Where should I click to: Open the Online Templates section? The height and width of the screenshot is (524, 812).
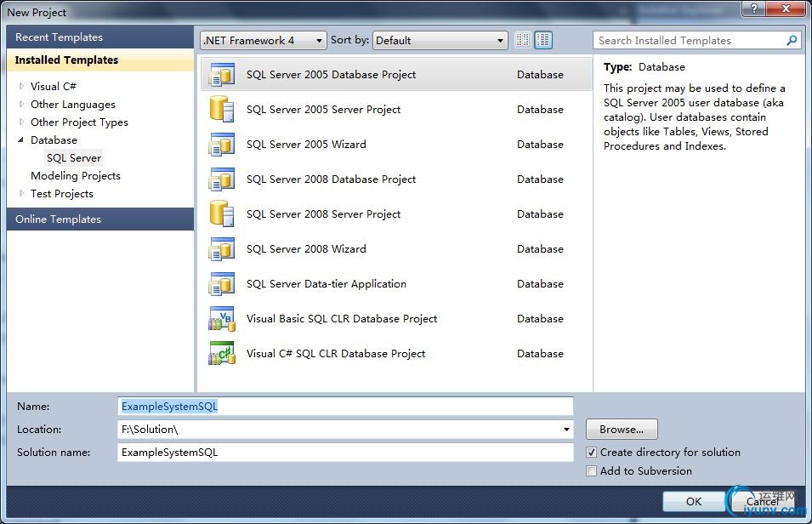pyautogui.click(x=100, y=219)
